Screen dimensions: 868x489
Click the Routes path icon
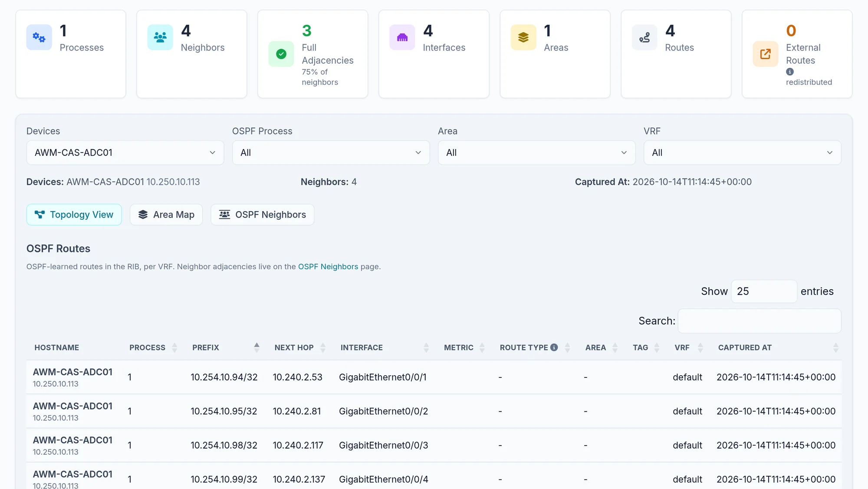pyautogui.click(x=644, y=37)
